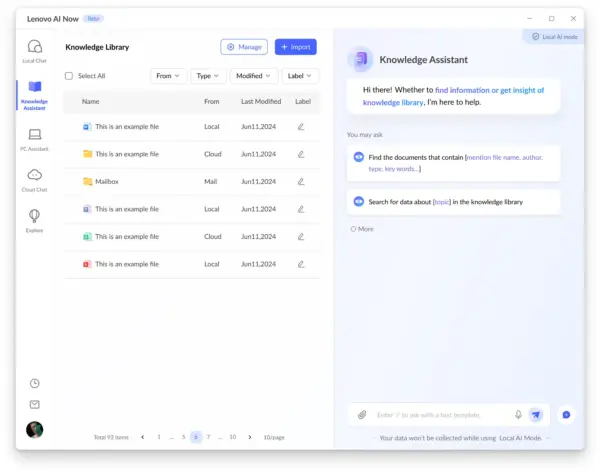
Task: Click the Knowledge Assistant logo icon
Action: (x=361, y=59)
